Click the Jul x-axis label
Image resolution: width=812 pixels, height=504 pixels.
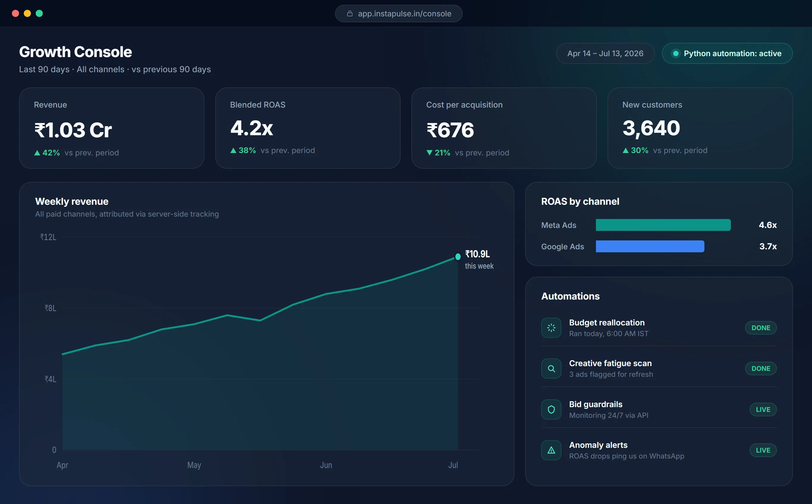pyautogui.click(x=453, y=465)
